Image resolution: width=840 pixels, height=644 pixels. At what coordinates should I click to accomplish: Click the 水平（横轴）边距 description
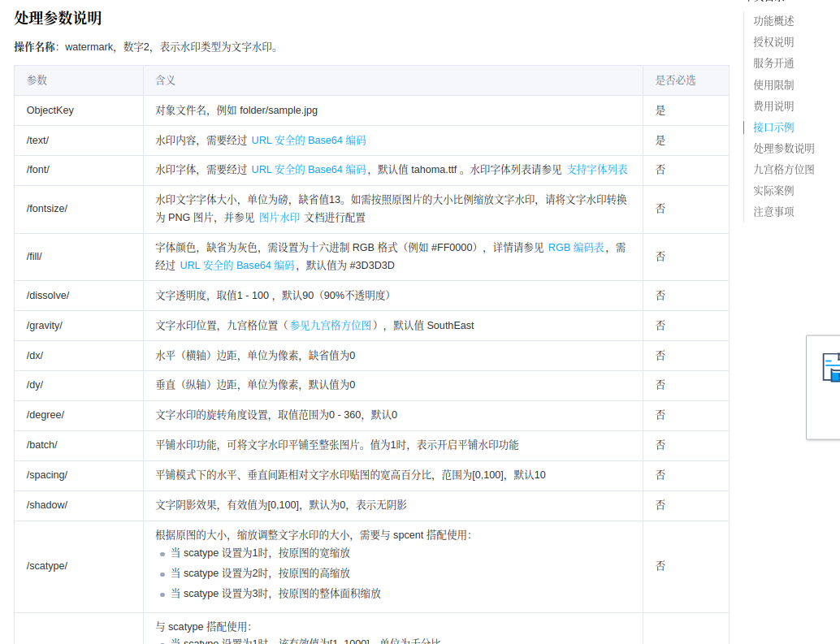tap(255, 356)
